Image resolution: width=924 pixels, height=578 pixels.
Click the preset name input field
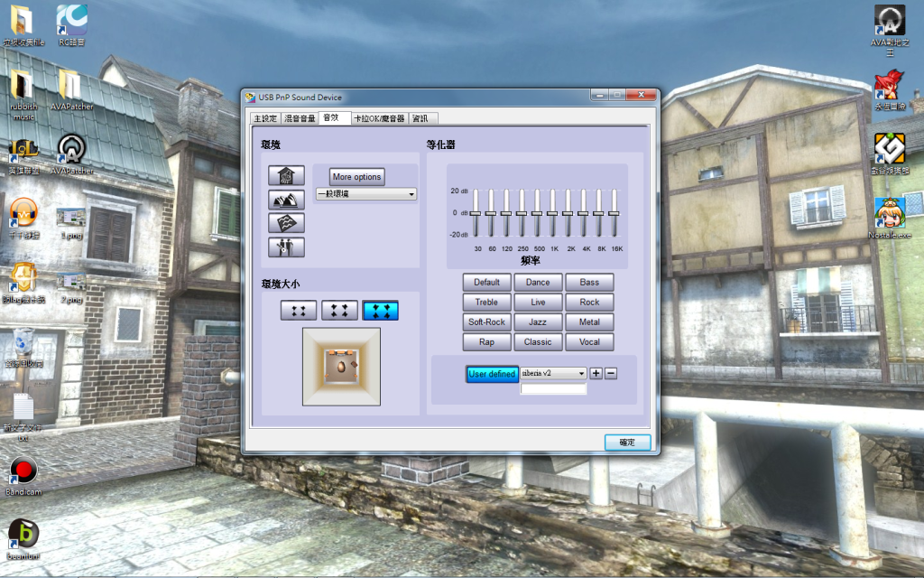pyautogui.click(x=553, y=389)
